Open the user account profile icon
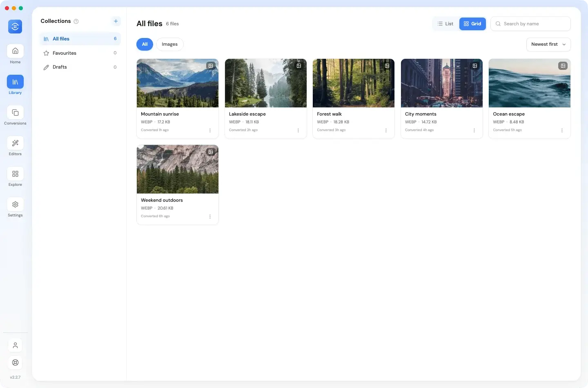 click(15, 345)
